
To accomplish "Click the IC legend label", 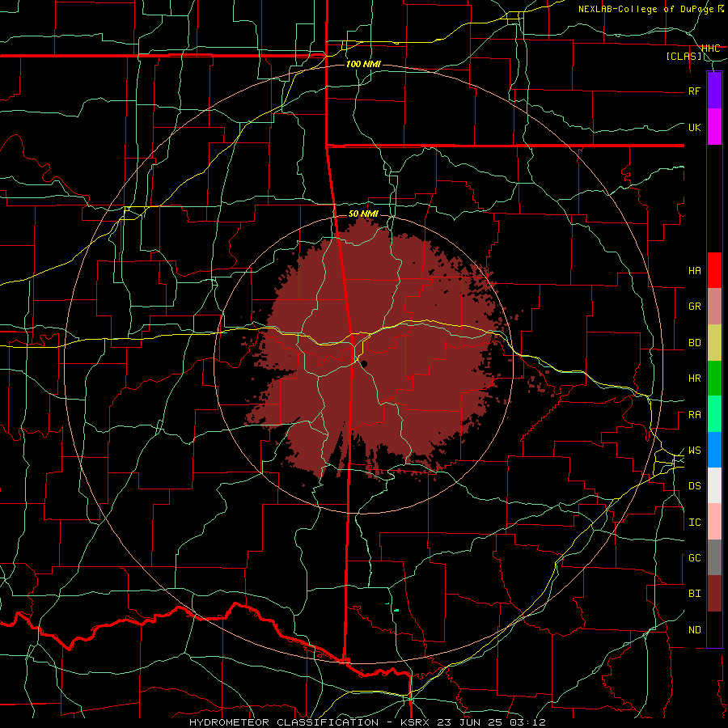I will (x=695, y=523).
